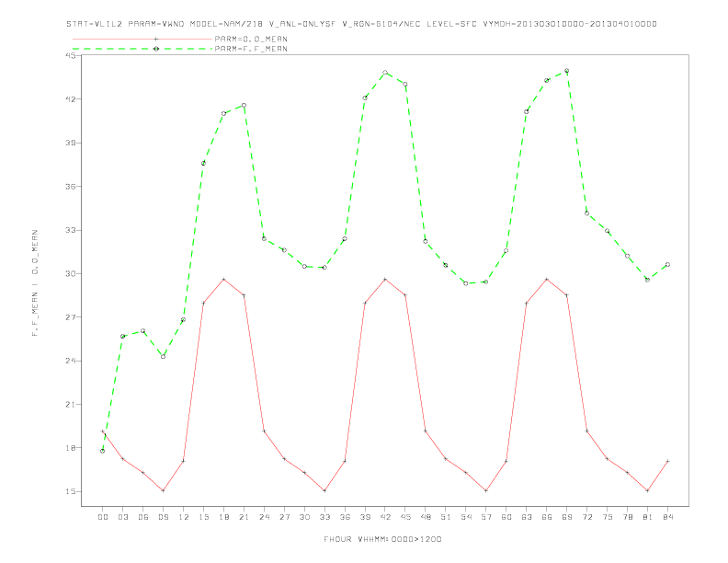Click green F.F_MEAN circle marker at hour 84
728x563 pixels.
pos(667,264)
